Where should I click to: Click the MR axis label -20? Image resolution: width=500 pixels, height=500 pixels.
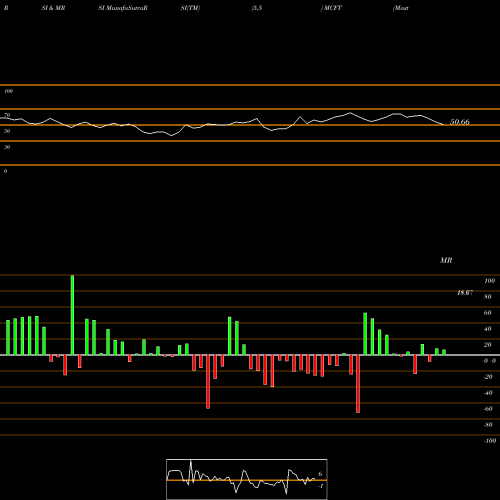[488, 377]
